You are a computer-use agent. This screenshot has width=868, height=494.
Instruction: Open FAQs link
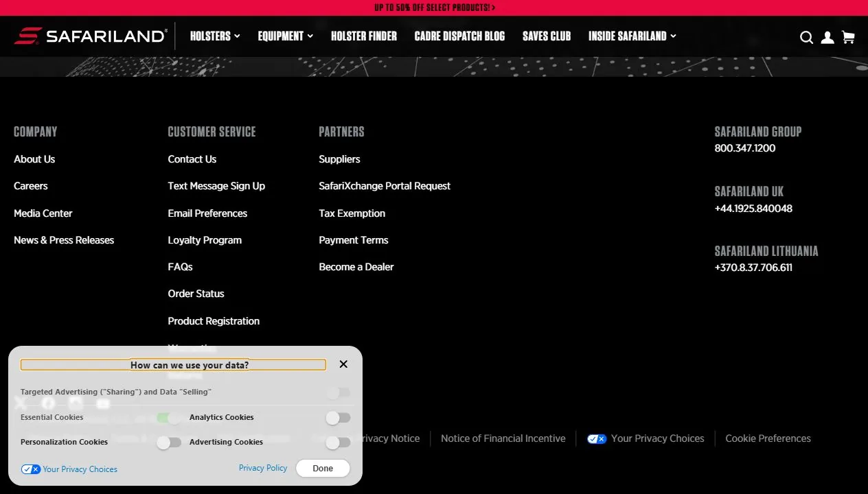click(x=180, y=267)
